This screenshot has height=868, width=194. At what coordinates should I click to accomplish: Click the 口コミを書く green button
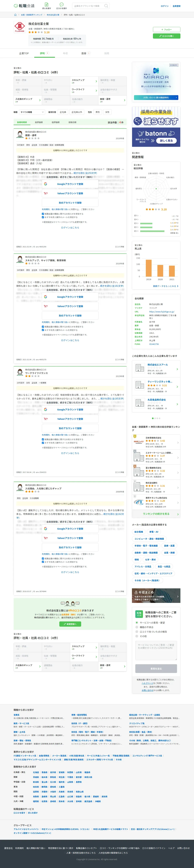[166, 36]
